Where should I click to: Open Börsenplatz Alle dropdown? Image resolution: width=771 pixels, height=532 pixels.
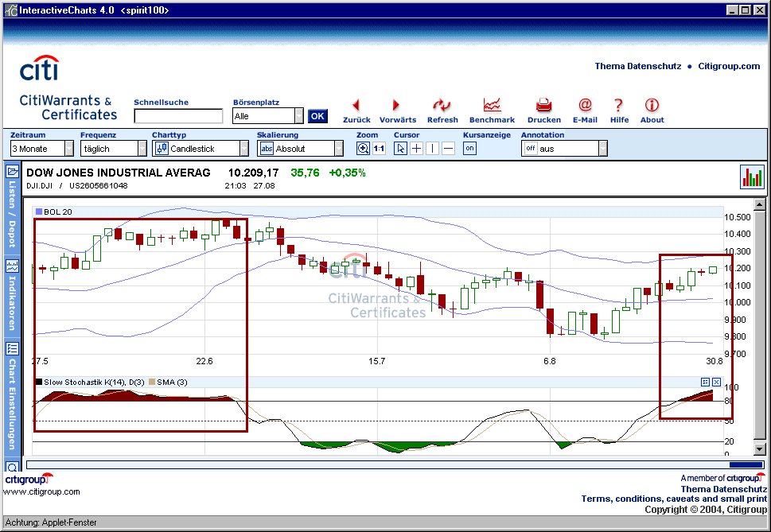268,116
